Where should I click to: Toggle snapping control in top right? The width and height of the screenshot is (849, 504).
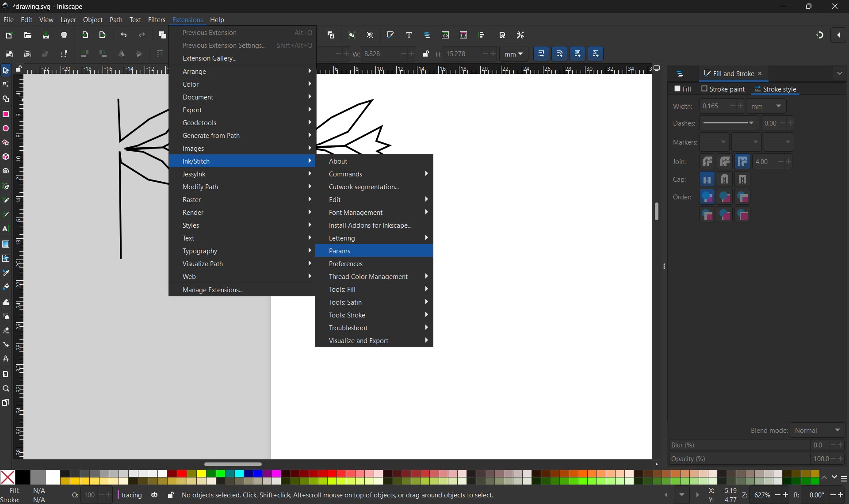820,35
